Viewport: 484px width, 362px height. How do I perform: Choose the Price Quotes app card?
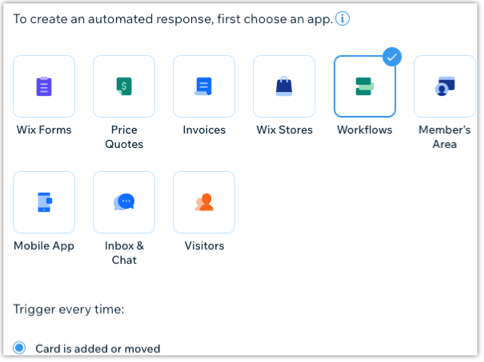(124, 86)
